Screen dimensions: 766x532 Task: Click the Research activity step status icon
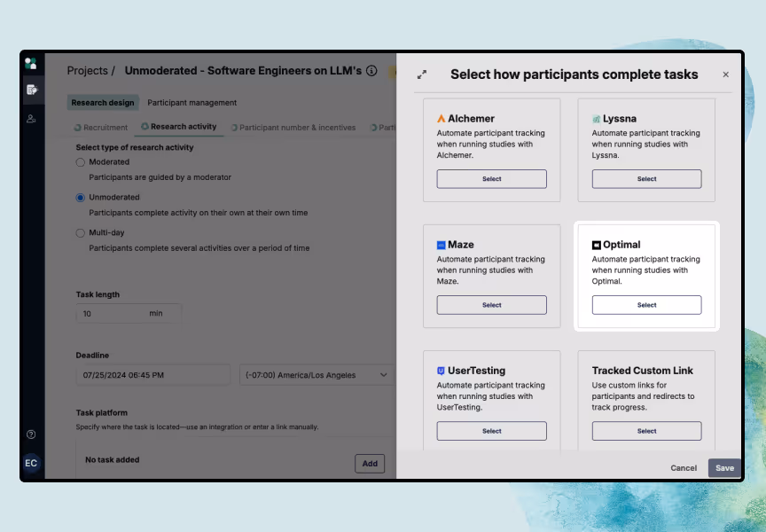[145, 127]
